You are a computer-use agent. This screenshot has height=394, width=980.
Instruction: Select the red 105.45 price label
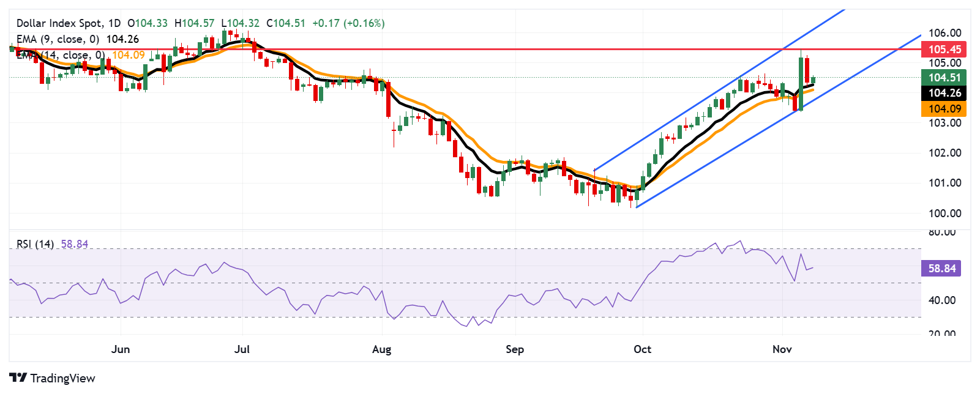pyautogui.click(x=944, y=50)
